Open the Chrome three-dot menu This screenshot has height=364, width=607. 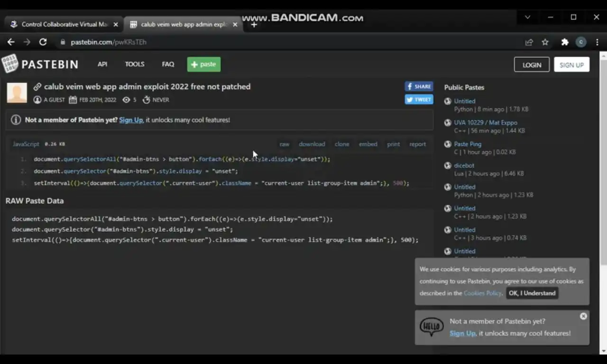click(597, 42)
